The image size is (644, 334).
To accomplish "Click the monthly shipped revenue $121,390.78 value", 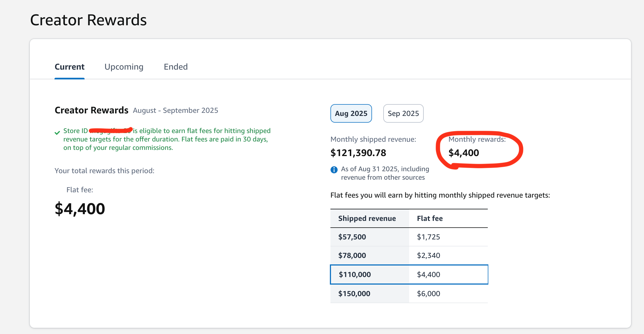I will [358, 153].
